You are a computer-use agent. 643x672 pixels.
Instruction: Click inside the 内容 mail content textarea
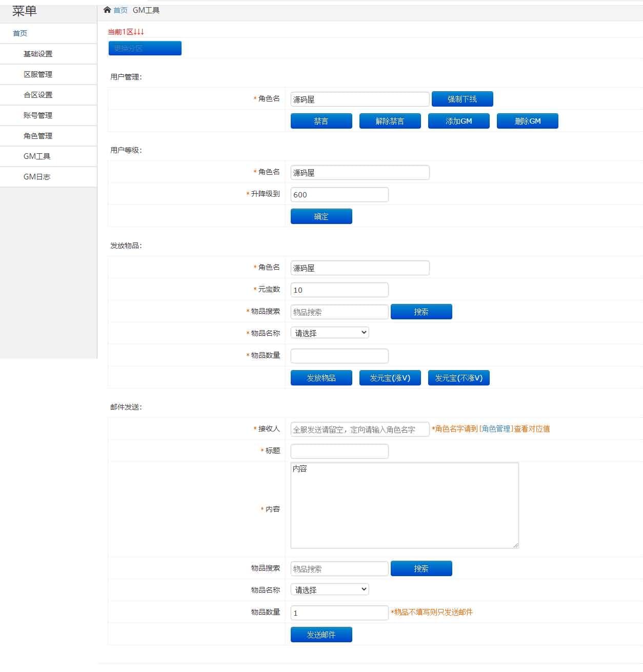pyautogui.click(x=404, y=505)
